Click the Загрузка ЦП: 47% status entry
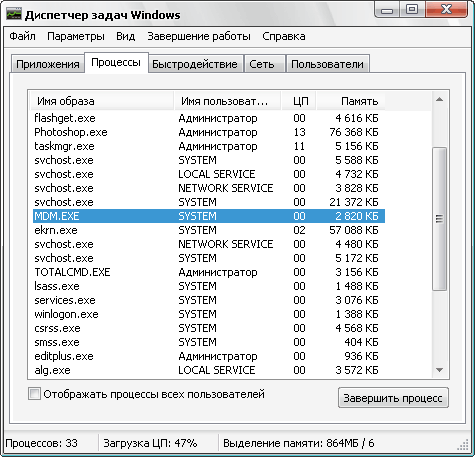Viewport: 475px width, 457px height. (150, 443)
